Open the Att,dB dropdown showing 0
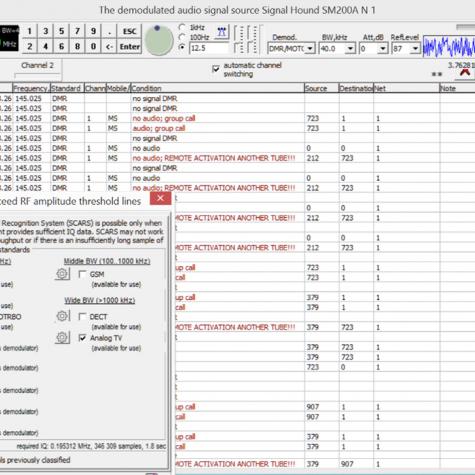Image resolution: width=475 pixels, height=475 pixels. click(x=373, y=49)
